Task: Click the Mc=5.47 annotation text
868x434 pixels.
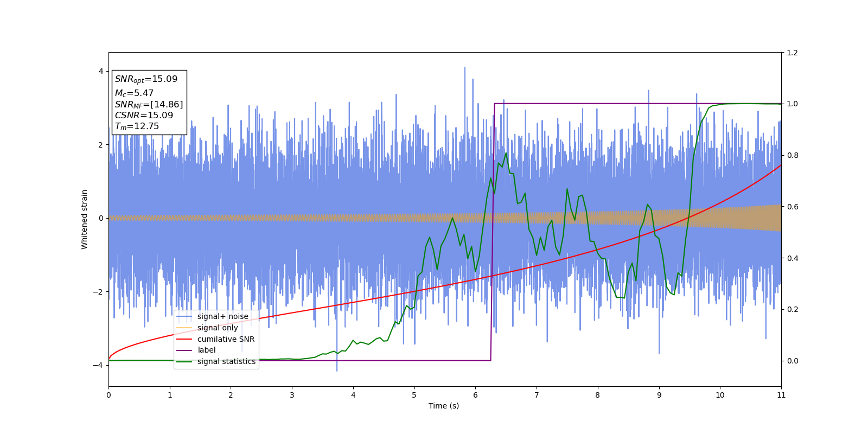Action: pyautogui.click(x=134, y=93)
